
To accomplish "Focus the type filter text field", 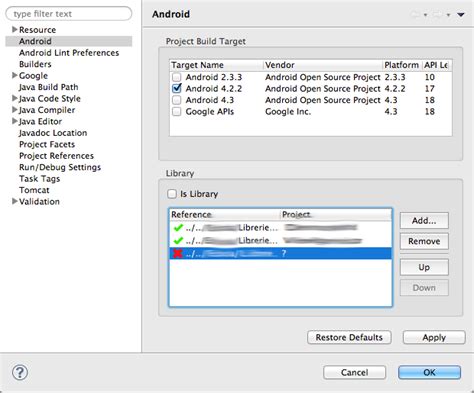I will tap(69, 14).
